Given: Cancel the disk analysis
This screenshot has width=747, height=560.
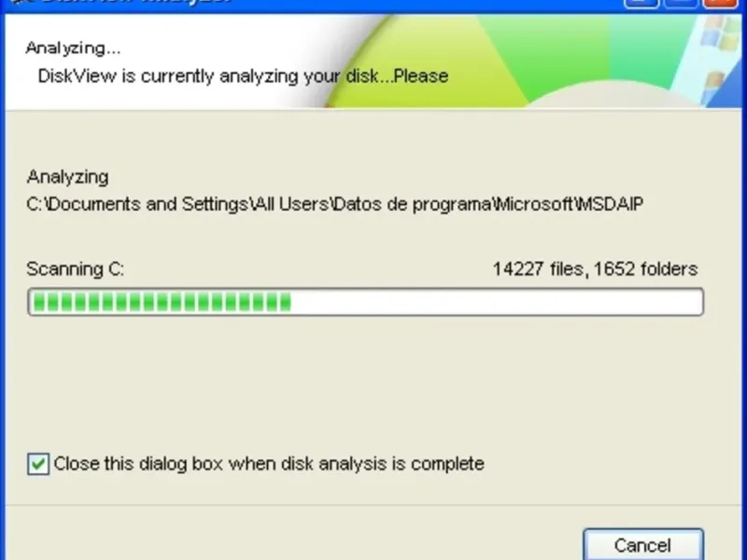Looking at the screenshot, I should pyautogui.click(x=643, y=544).
